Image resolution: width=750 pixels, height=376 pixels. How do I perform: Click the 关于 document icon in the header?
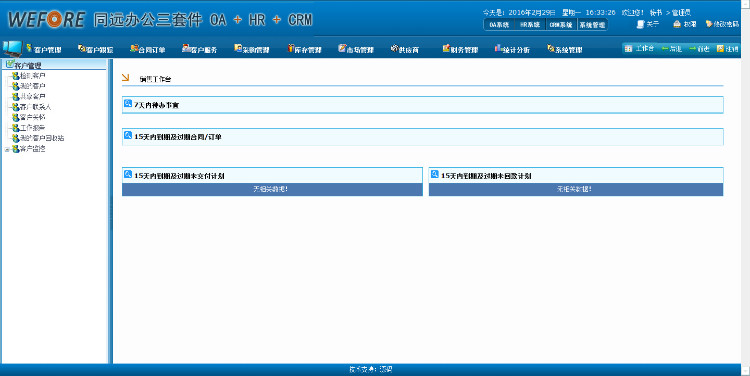(x=641, y=24)
